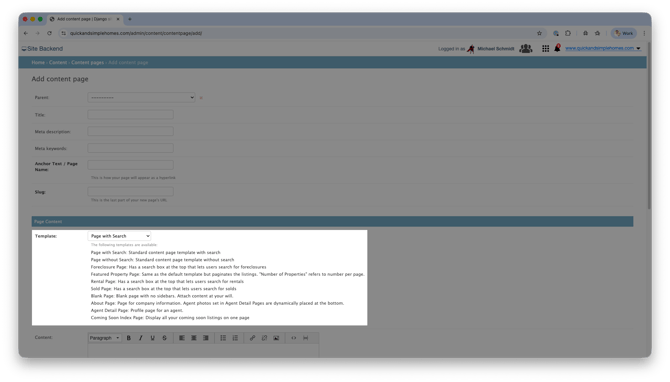Screen dimensions: 670x382
Task: Insert a link in the editor
Action: coord(253,338)
